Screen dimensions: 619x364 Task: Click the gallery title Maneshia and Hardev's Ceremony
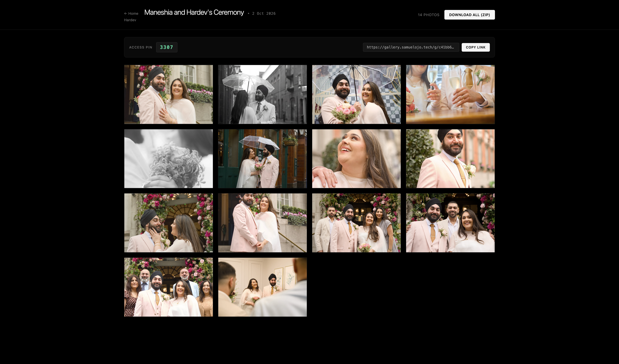coord(194,12)
